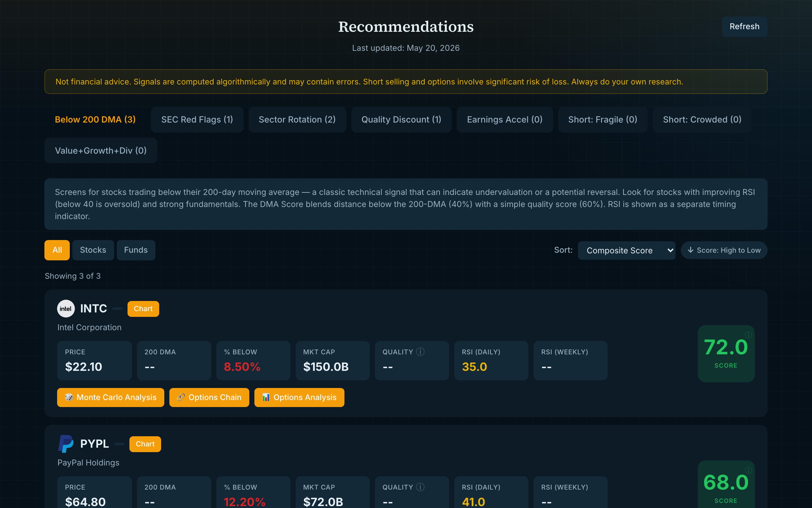
Task: Click the Last updated: May 20, 2026 text
Action: pyautogui.click(x=406, y=48)
